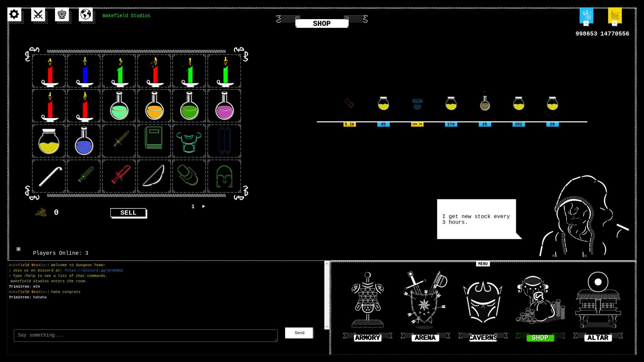644x362 pixels.
Task: Click the plus under the blue gem currency
Action: [586, 23]
